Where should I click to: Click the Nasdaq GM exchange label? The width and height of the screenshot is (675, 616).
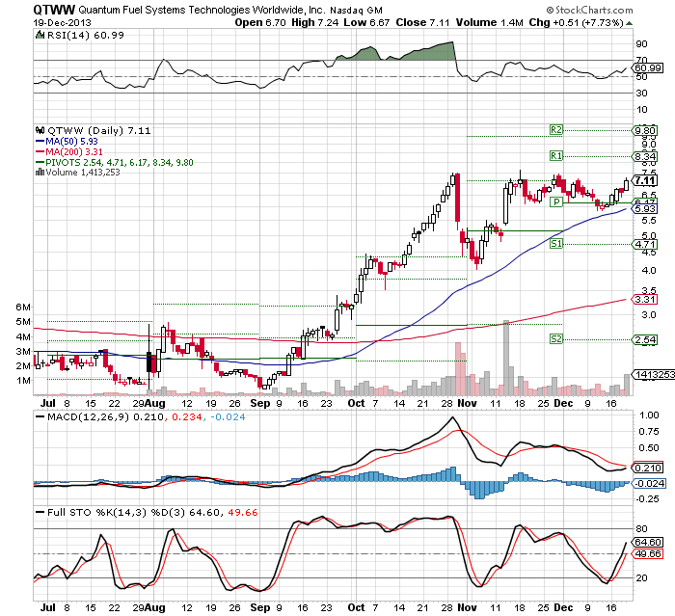tap(356, 11)
